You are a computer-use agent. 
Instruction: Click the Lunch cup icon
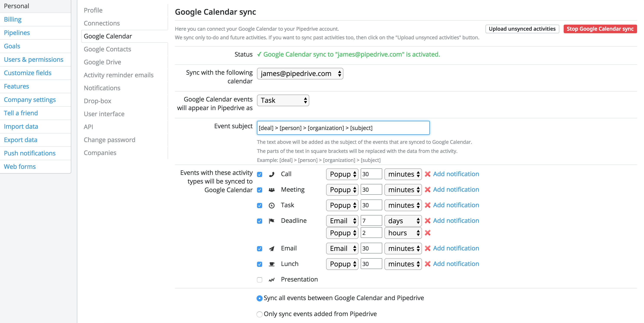[271, 264]
